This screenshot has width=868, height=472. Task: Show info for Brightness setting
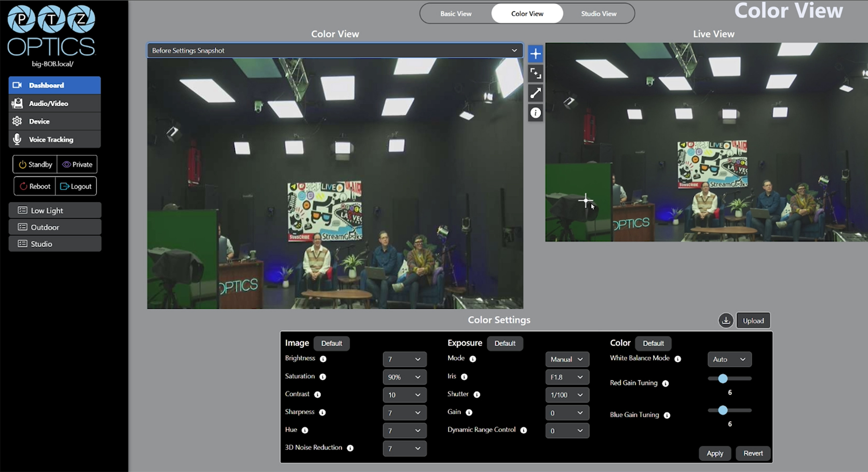323,359
